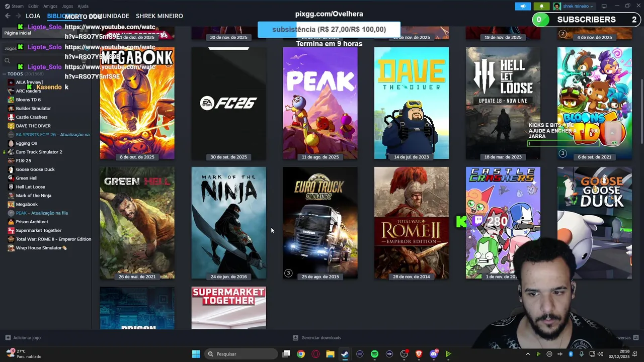Open Gerenciar downloads

click(317, 338)
